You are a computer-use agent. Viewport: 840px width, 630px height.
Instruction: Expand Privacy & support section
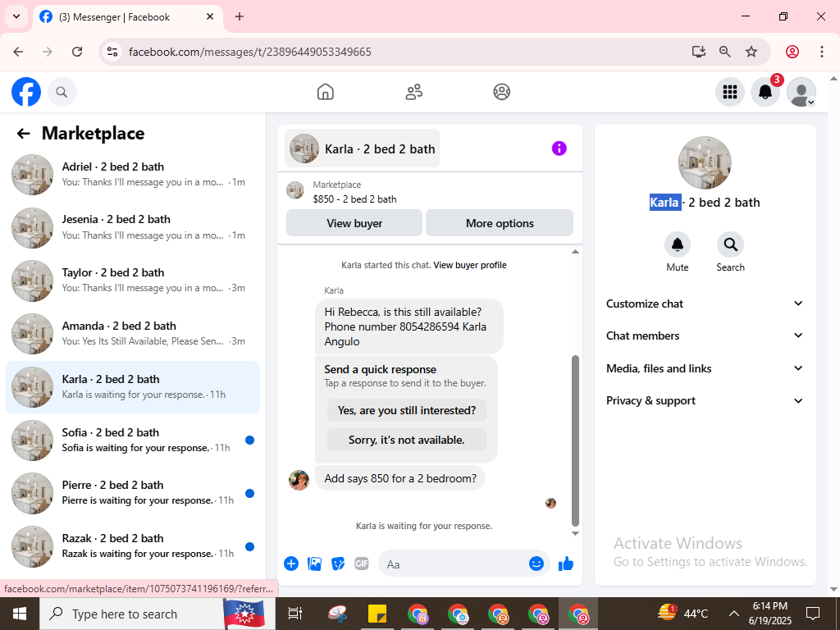705,400
